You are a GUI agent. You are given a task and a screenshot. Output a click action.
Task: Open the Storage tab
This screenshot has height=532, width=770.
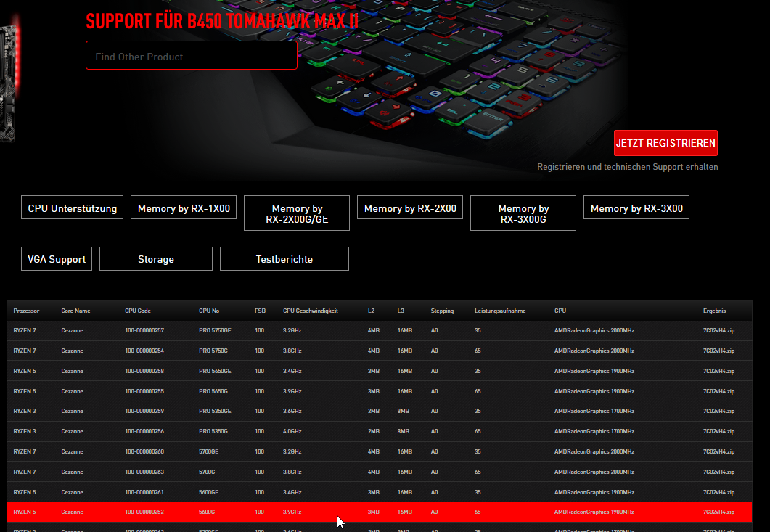point(156,259)
